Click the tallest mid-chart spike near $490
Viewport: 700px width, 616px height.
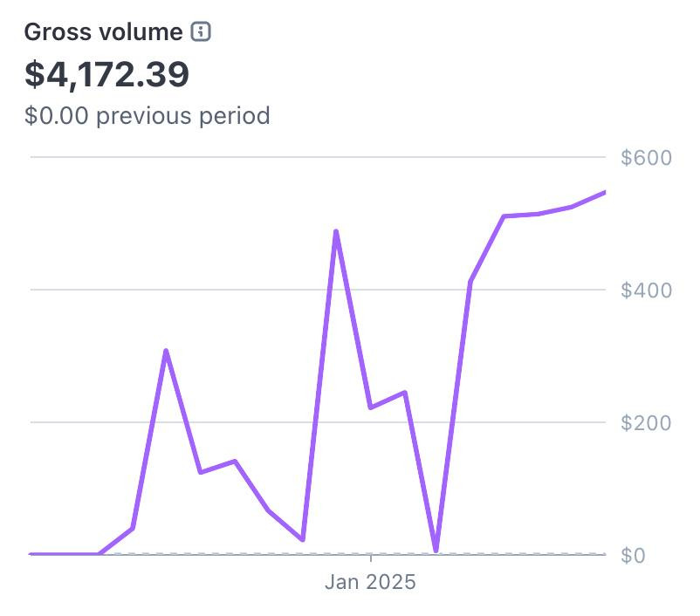point(336,231)
